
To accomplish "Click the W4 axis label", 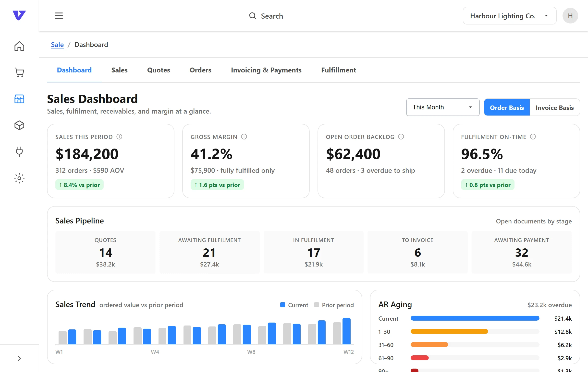I will pyautogui.click(x=155, y=352).
